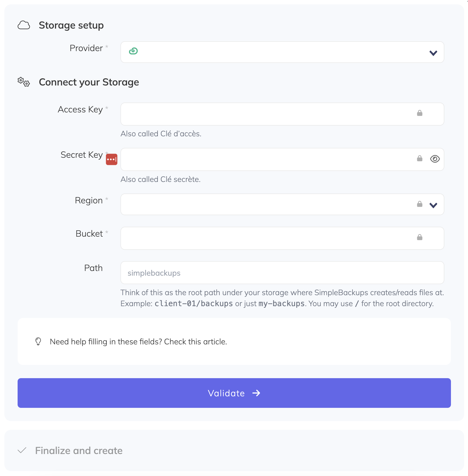Show the Secret Key with eye icon
Viewport: 468px width, 476px height.
[435, 159]
